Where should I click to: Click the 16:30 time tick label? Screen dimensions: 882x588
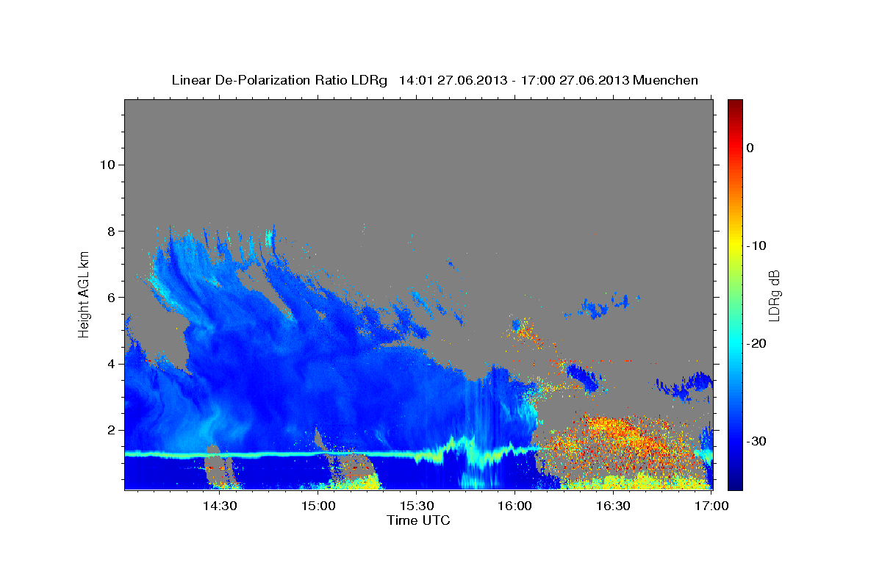(x=613, y=506)
